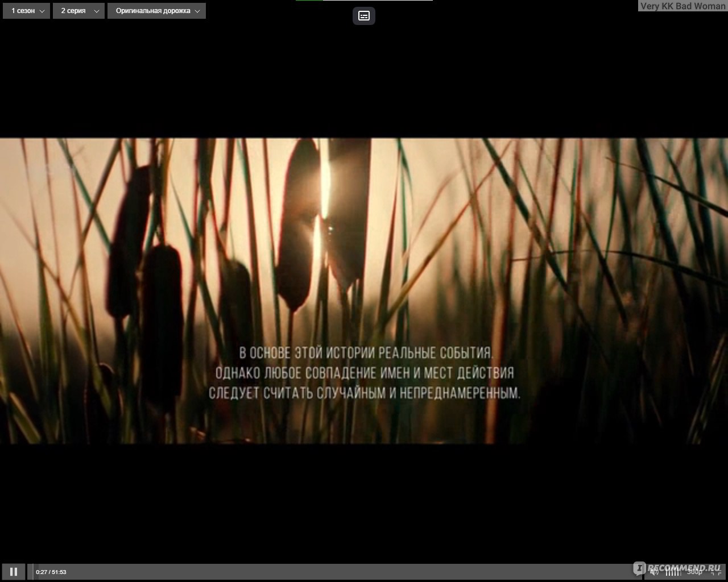Screen dimensions: 728x582
Task: Adjust the volume level bars
Action: (673, 571)
